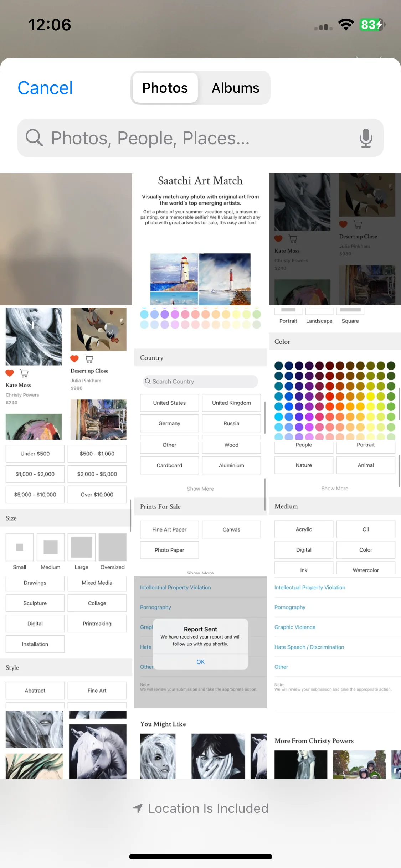Image resolution: width=401 pixels, height=868 pixels.
Task: Tap the microphone dictation icon in search
Action: tap(366, 138)
